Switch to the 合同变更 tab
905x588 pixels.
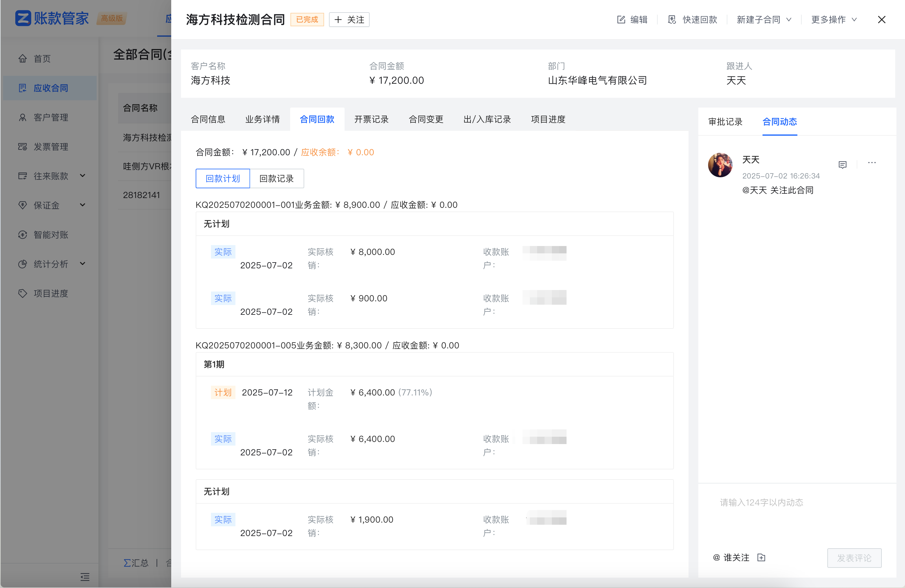point(426,119)
